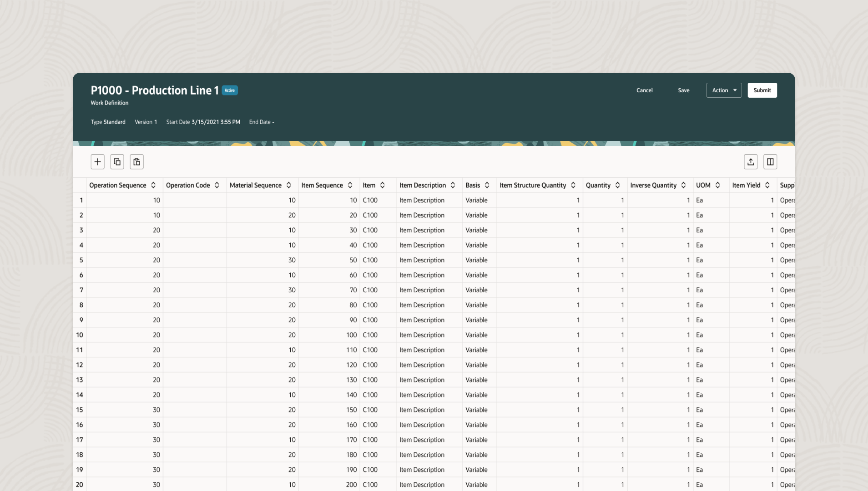Image resolution: width=868 pixels, height=491 pixels.
Task: Click Item Sequence cell 50
Action: pyautogui.click(x=329, y=261)
